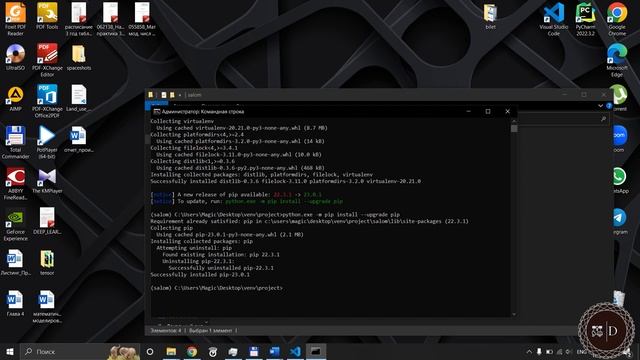Click the Command Prompt scrollbar up arrow

point(514,121)
